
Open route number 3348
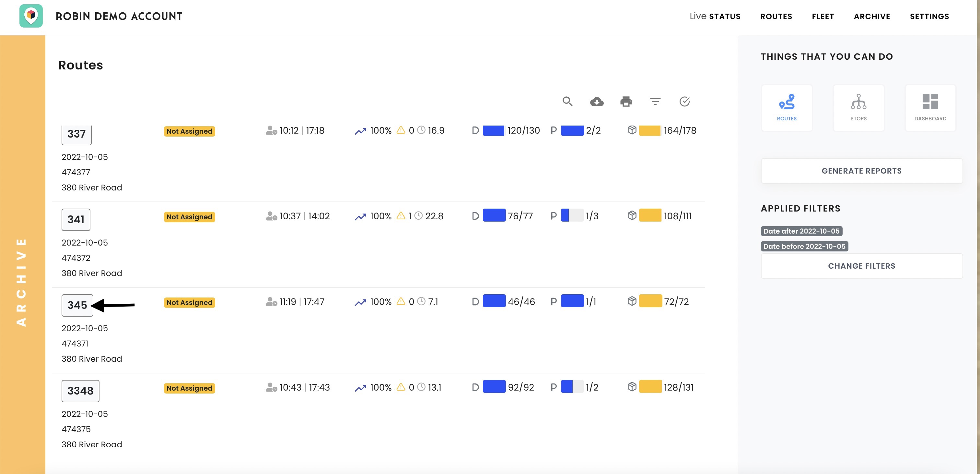pyautogui.click(x=80, y=391)
